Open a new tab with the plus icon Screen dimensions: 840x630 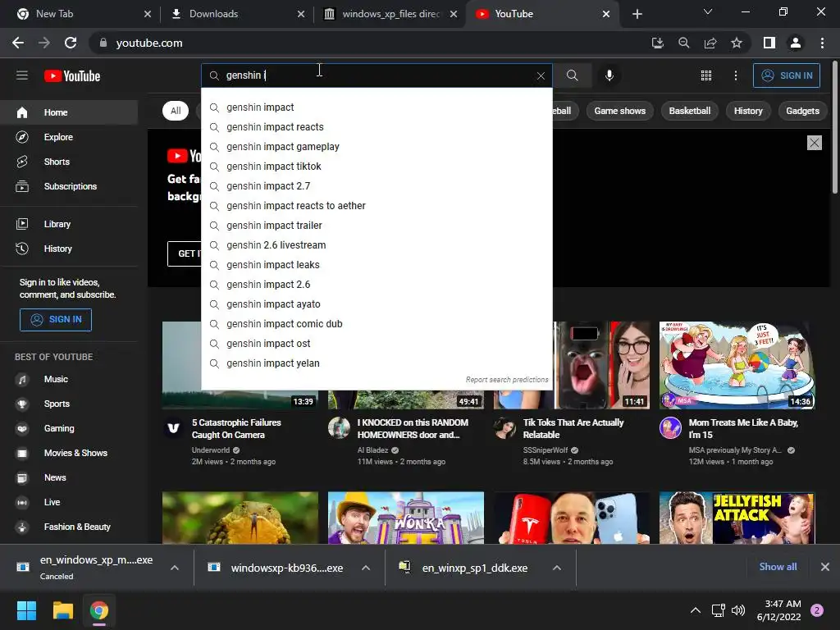(637, 14)
